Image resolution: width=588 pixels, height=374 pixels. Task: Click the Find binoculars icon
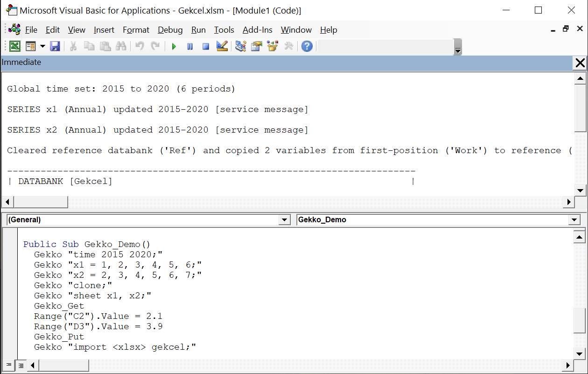[121, 46]
